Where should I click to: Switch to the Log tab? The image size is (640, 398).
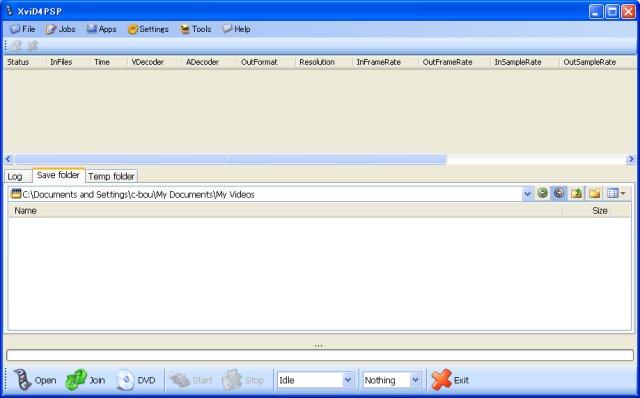tap(18, 176)
